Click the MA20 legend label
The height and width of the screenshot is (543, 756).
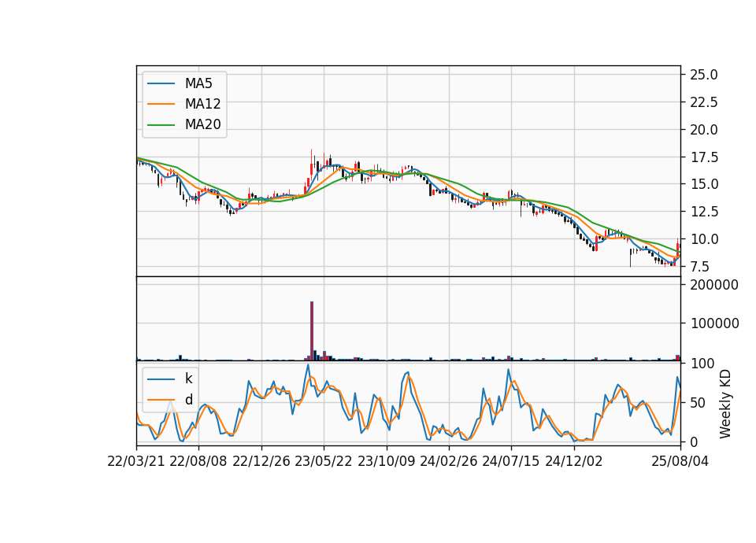tap(202, 124)
